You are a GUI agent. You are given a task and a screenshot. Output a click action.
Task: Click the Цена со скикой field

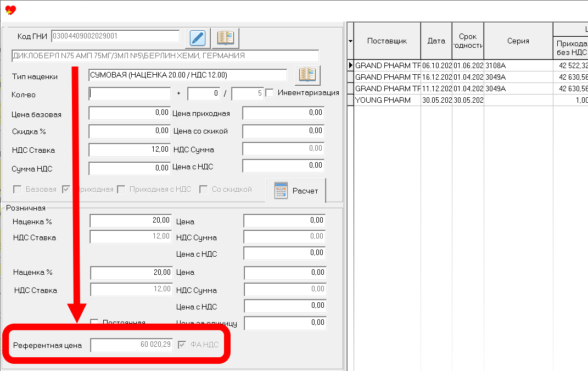[283, 131]
